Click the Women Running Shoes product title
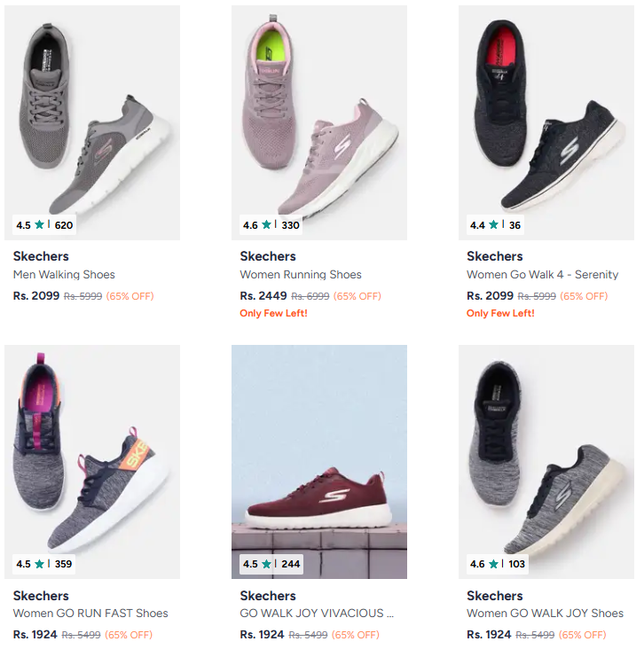This screenshot has height=657, width=644. pos(301,275)
